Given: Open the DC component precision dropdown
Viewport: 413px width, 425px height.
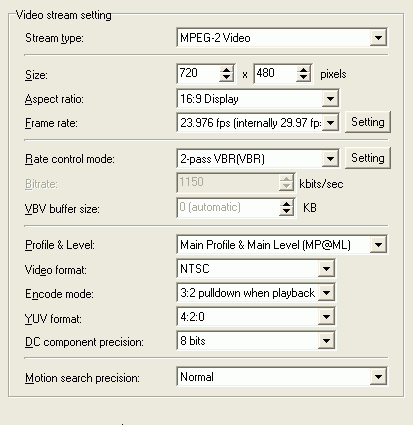Looking at the screenshot, I should (x=326, y=341).
